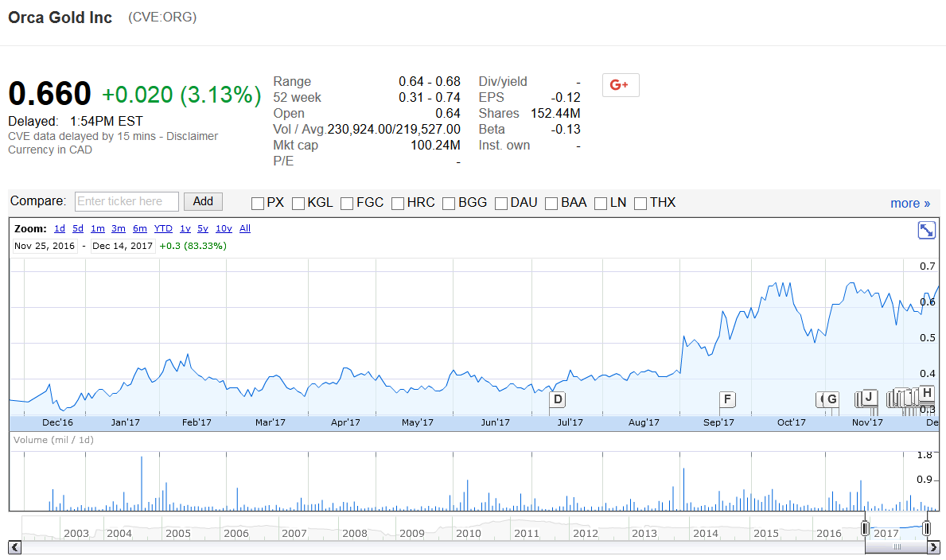Click the current price 0.660
This screenshot has width=946, height=560.
coord(49,94)
